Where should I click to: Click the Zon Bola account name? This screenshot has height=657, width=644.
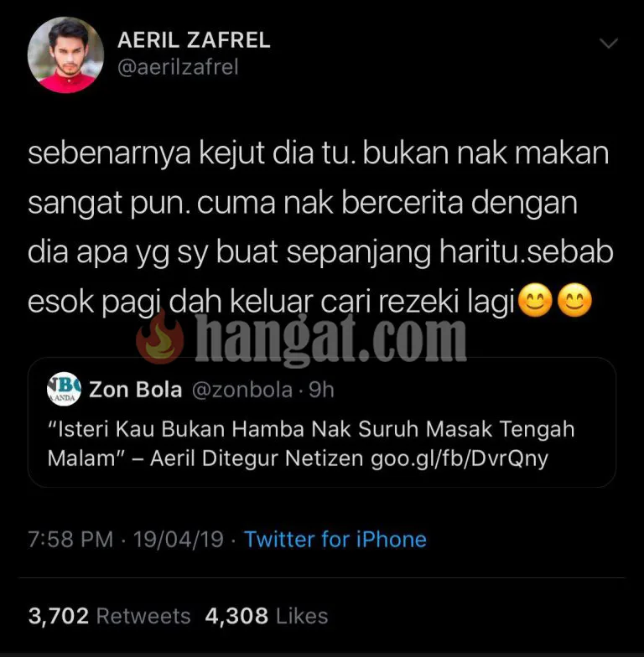(136, 390)
